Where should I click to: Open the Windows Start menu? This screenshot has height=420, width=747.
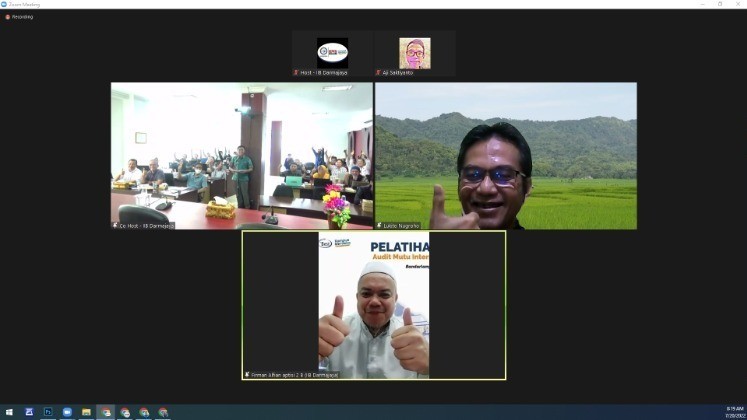click(9, 412)
